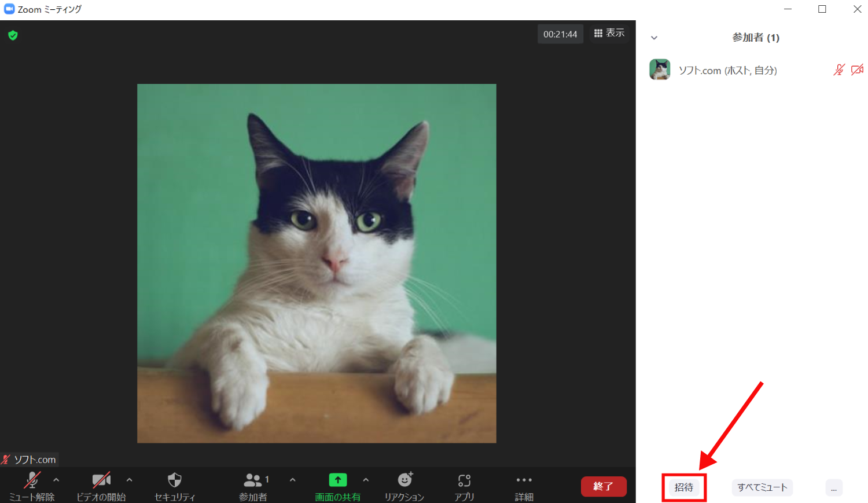Open 表示 view layout menu

coord(609,33)
